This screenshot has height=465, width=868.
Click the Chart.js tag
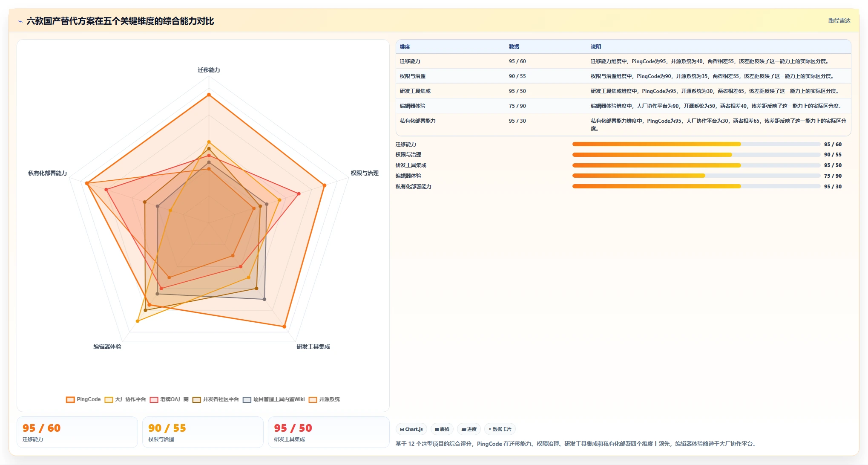point(411,429)
